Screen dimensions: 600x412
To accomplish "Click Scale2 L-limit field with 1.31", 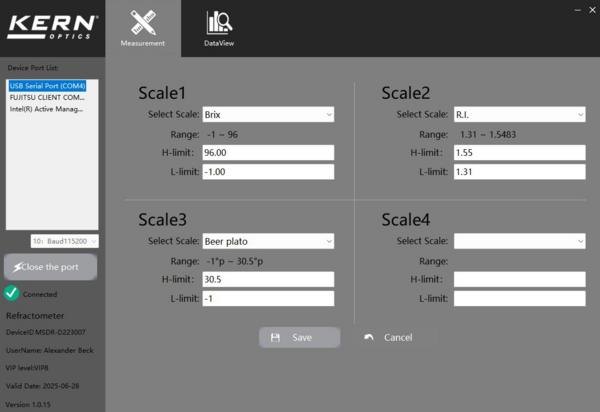I will (x=520, y=172).
